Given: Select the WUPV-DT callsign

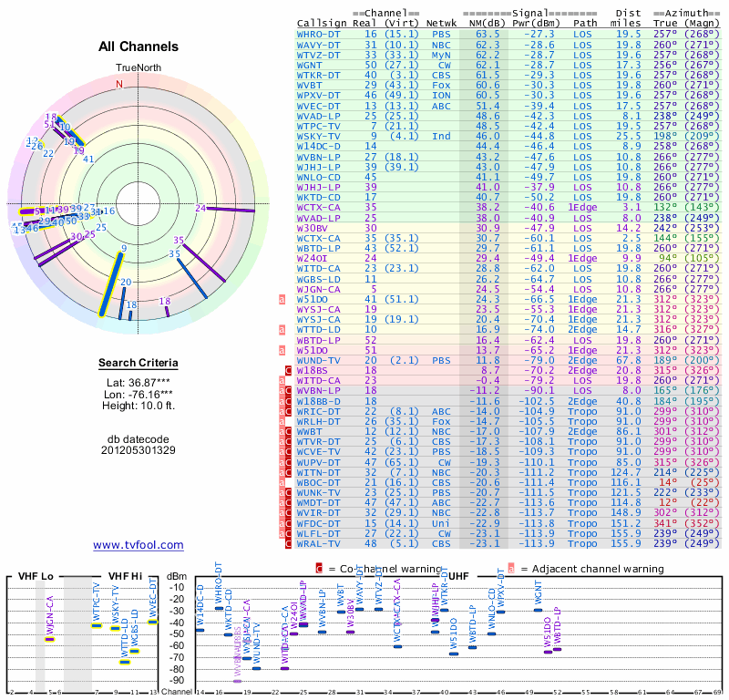Looking at the screenshot, I should tap(318, 462).
